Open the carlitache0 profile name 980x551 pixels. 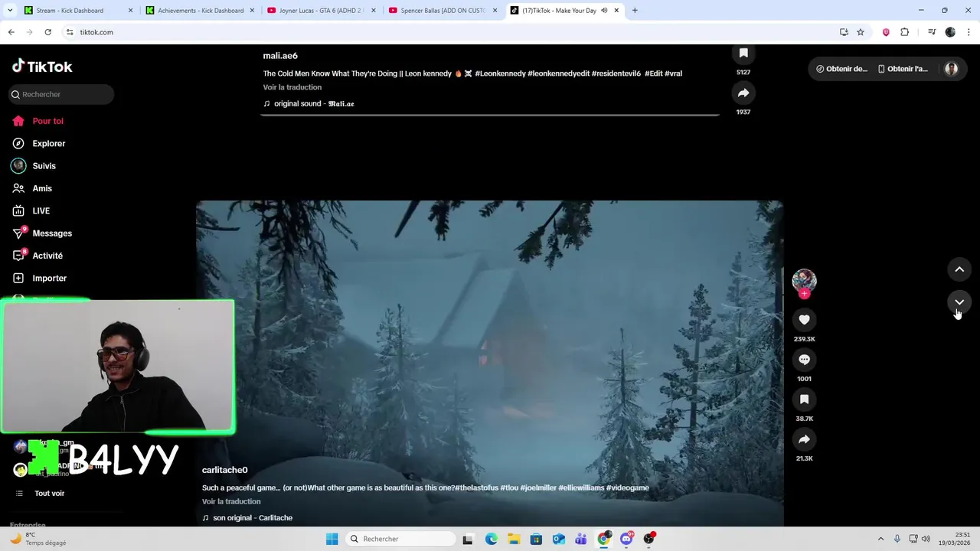click(x=224, y=470)
